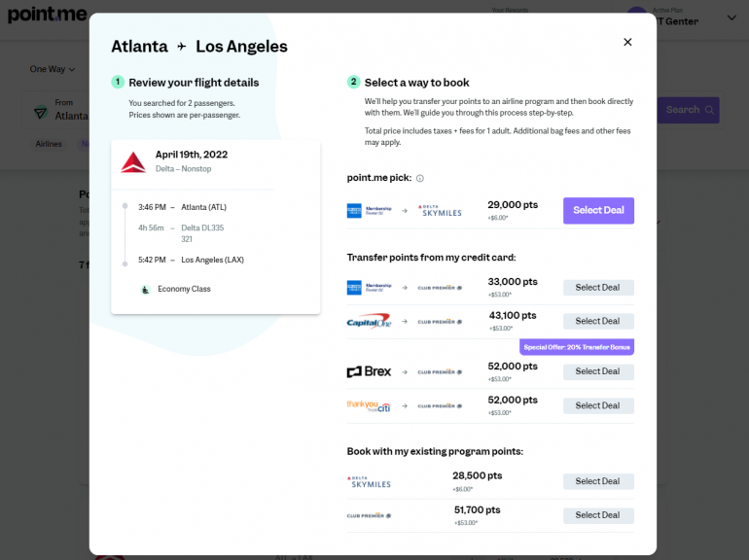Select the 33,000 pts Amex deal
749x560 pixels.
point(598,288)
